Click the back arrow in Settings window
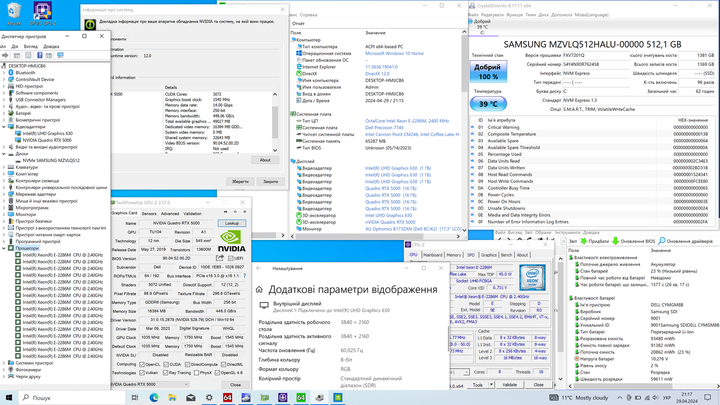Screen dimensions: 720x405 tap(259, 268)
